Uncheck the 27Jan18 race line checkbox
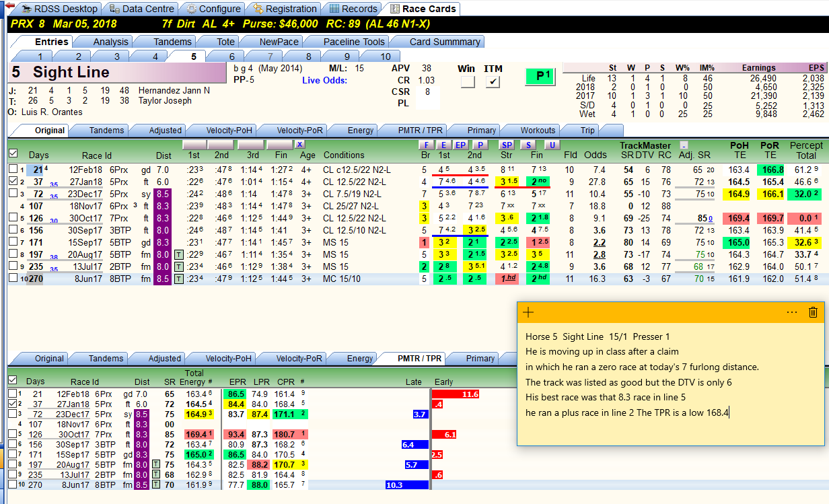The height and width of the screenshot is (504, 829). pos(13,181)
